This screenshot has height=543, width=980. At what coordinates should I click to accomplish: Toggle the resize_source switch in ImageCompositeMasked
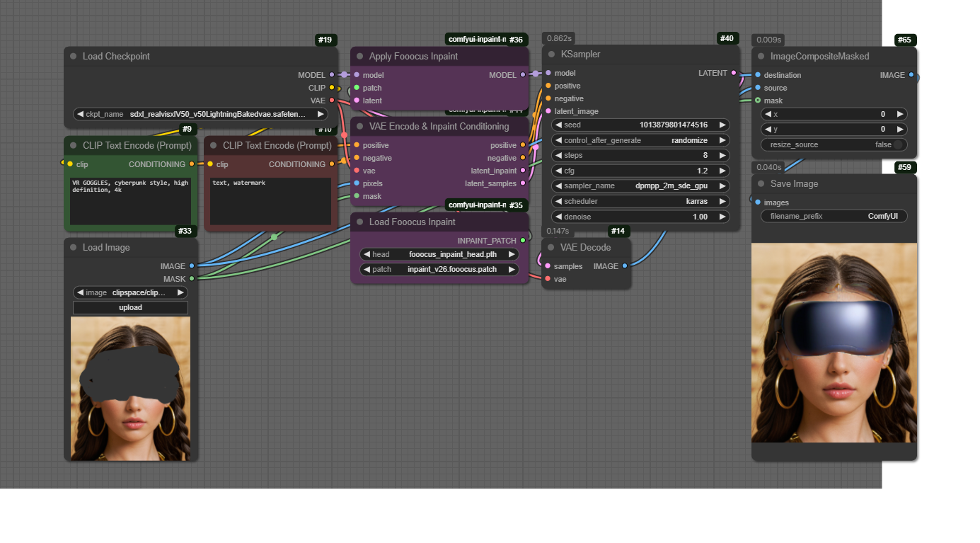coord(897,144)
